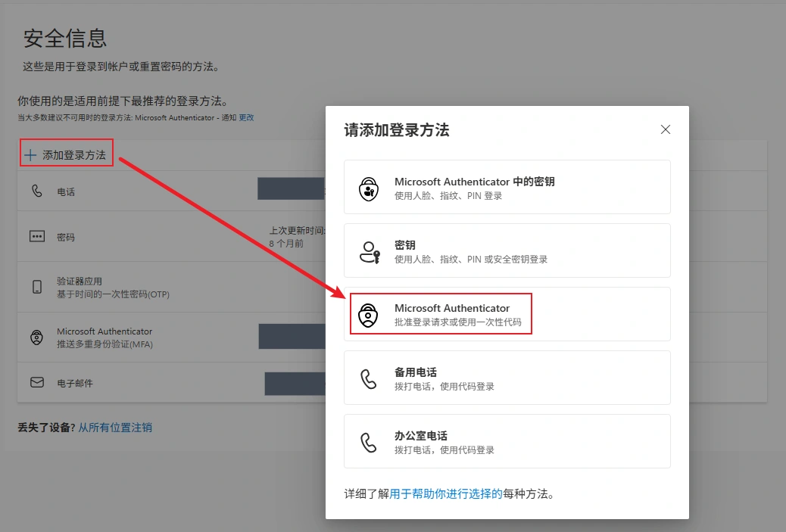Click the 电子邮件 row label
The height and width of the screenshot is (532, 786).
[x=75, y=383]
